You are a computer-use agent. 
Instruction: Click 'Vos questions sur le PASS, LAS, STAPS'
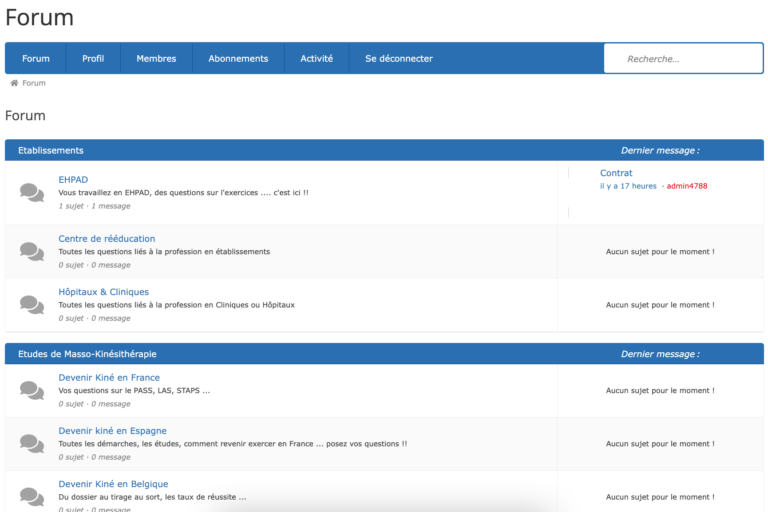134,390
